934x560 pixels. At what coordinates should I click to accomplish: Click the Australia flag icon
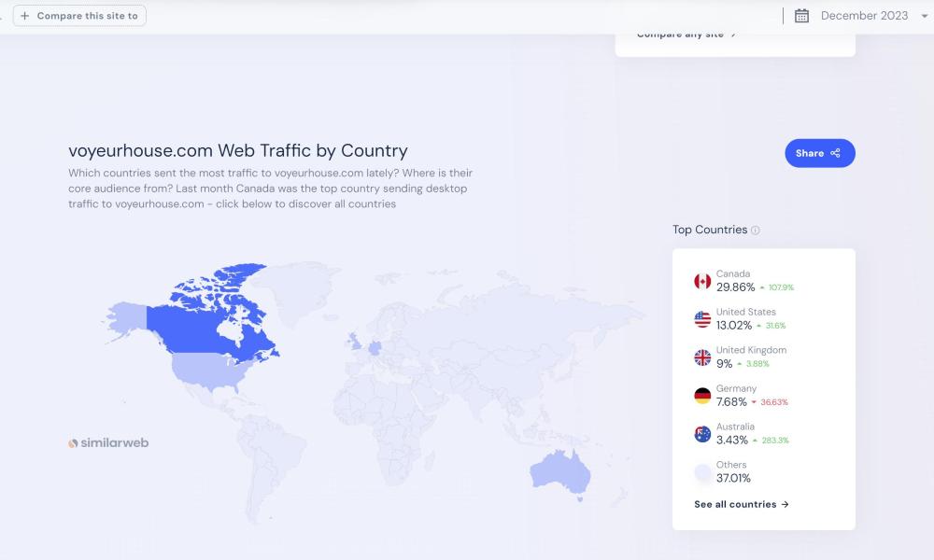702,434
